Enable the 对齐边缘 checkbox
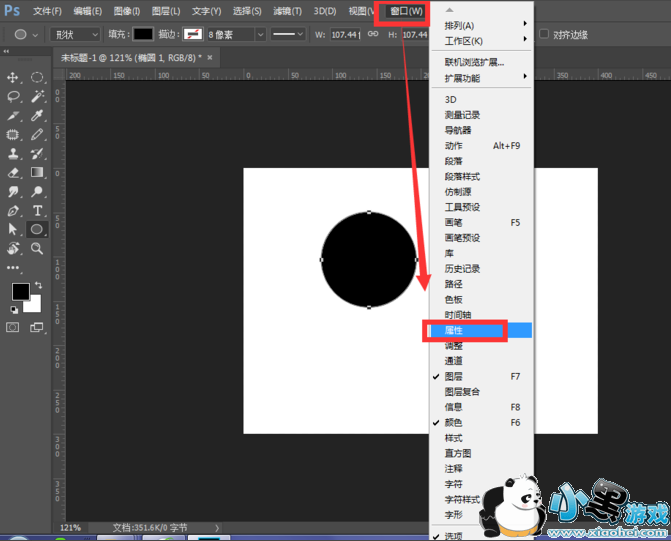This screenshot has width=671, height=541. (543, 34)
